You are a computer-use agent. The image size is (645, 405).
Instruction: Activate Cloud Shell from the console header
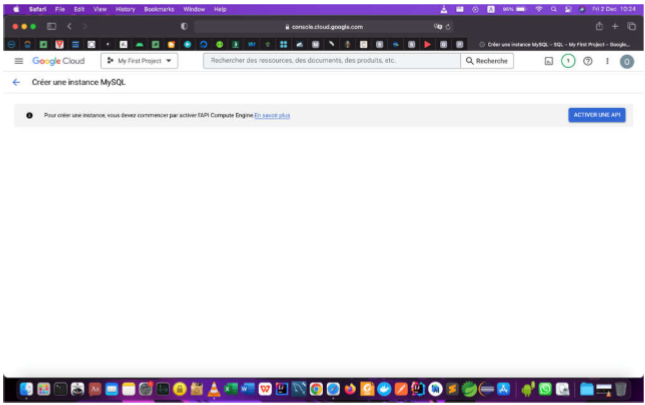coord(549,61)
